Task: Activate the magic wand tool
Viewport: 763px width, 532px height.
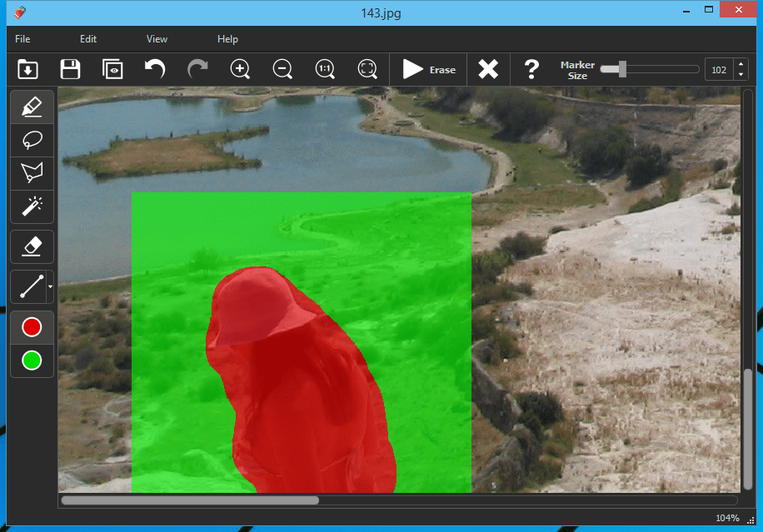Action: coord(32,206)
